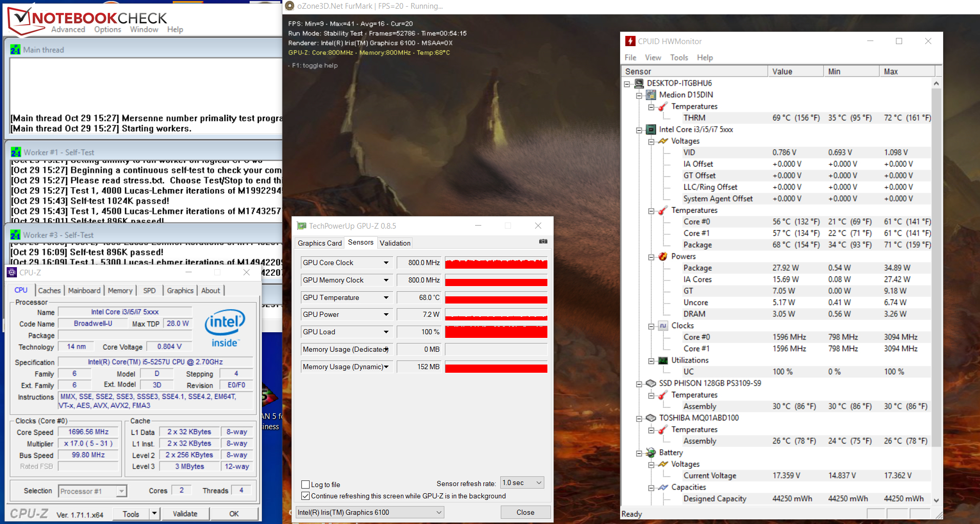
Task: Open the Prime95 Advanced menu
Action: coord(68,30)
